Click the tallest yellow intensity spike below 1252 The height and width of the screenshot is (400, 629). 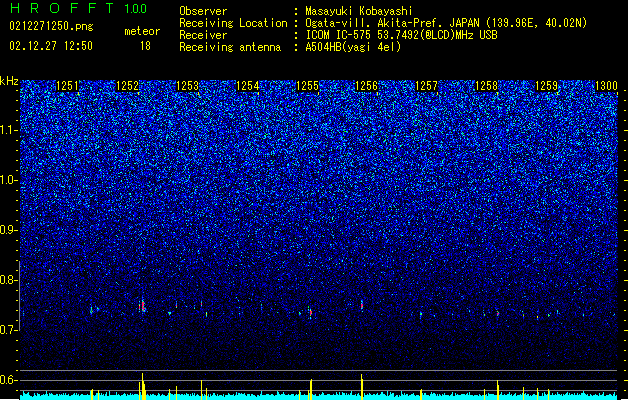(142, 386)
